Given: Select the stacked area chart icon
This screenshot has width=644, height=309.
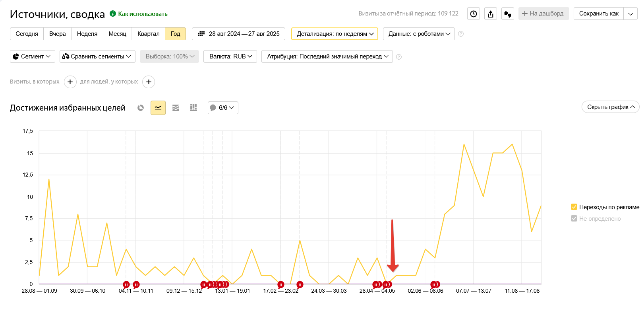Looking at the screenshot, I should click(x=176, y=108).
